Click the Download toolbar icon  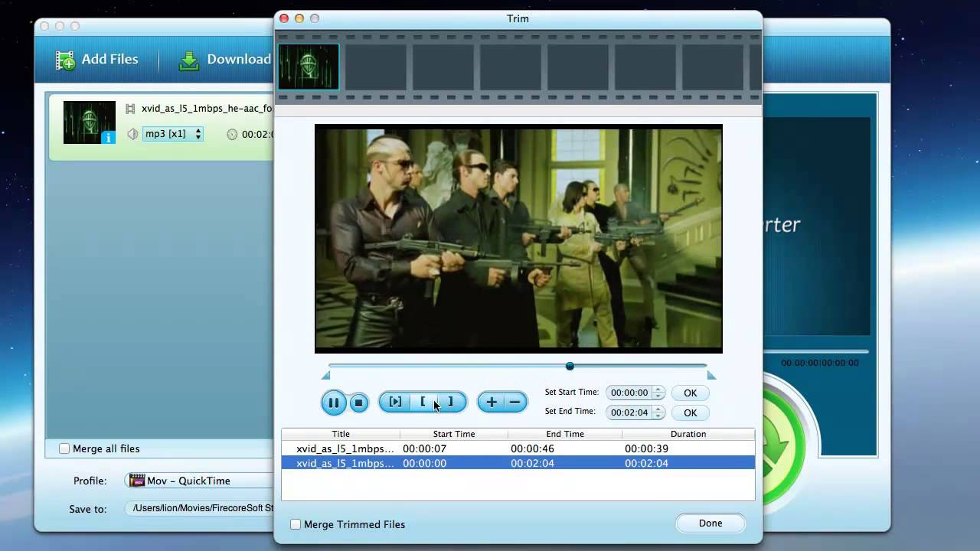click(x=189, y=60)
